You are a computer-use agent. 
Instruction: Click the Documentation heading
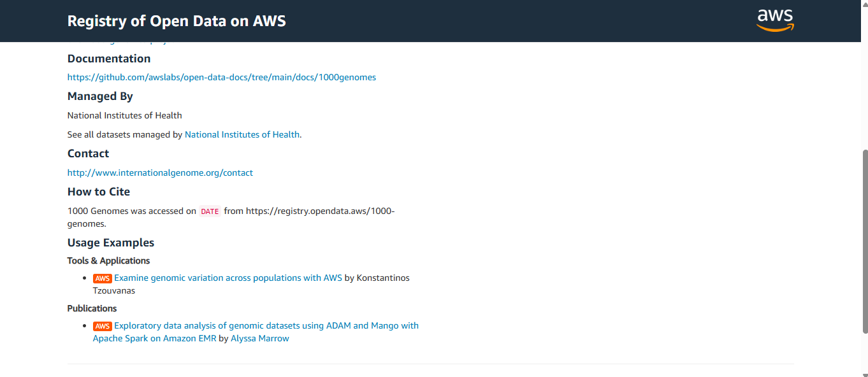(x=109, y=59)
